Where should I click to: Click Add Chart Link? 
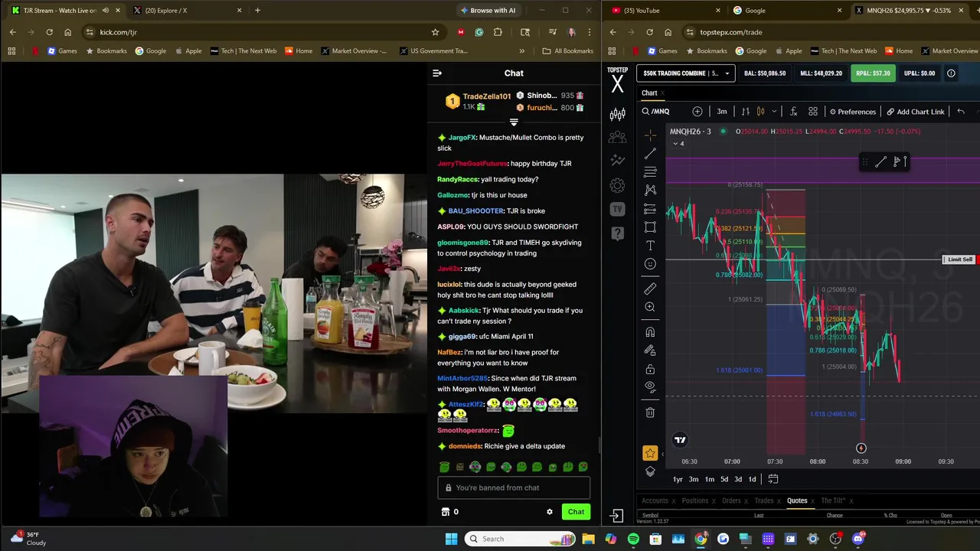916,112
